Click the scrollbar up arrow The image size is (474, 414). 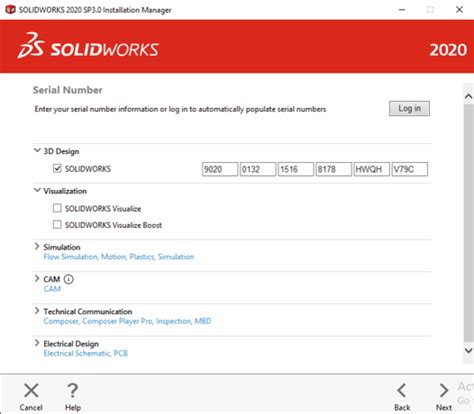(x=468, y=96)
